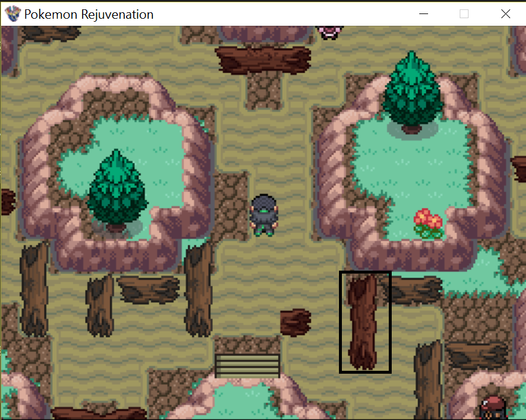
Task: Click the Pokemon Rejuvenation app icon in title bar
Action: 13,13
